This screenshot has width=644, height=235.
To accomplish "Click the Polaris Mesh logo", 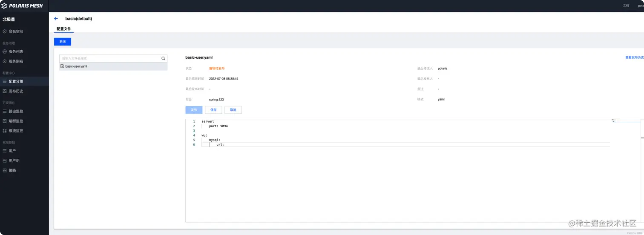I will click(22, 6).
